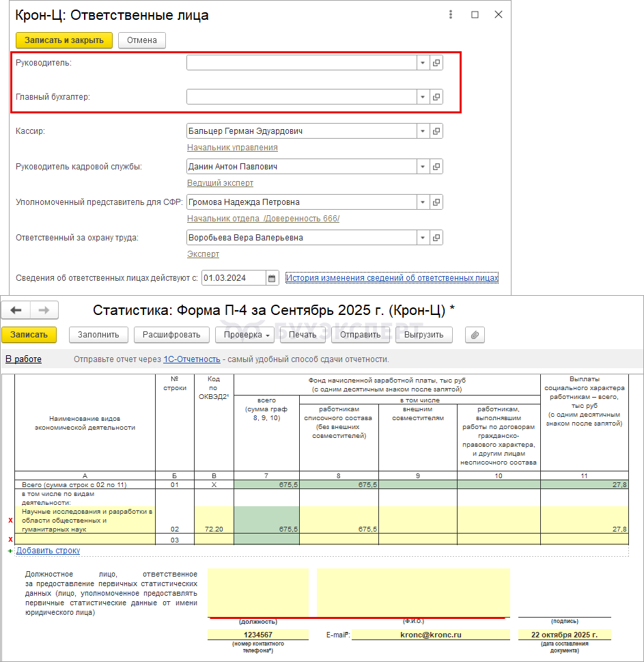The height and width of the screenshot is (662, 644).
Task: Expand the Руководитель dropdown list
Action: (423, 63)
